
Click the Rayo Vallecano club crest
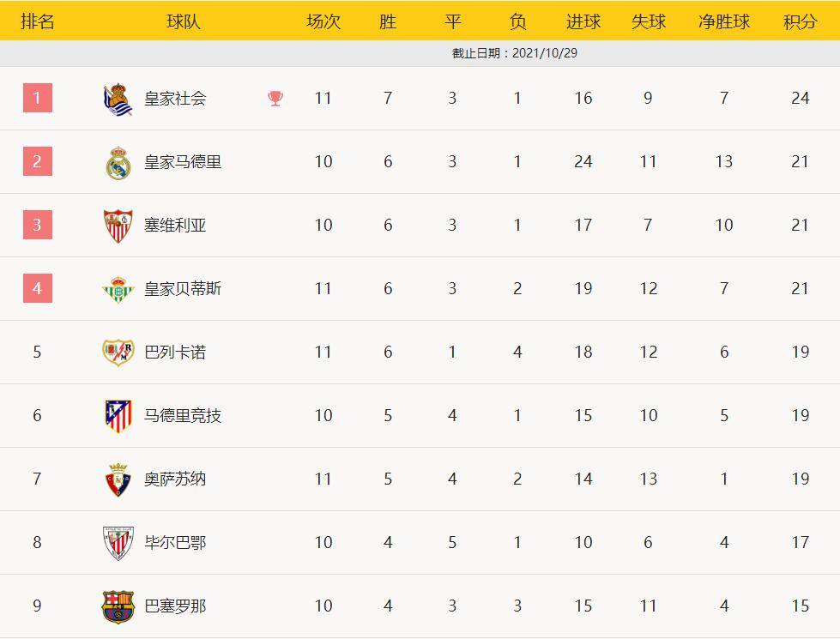(x=118, y=353)
